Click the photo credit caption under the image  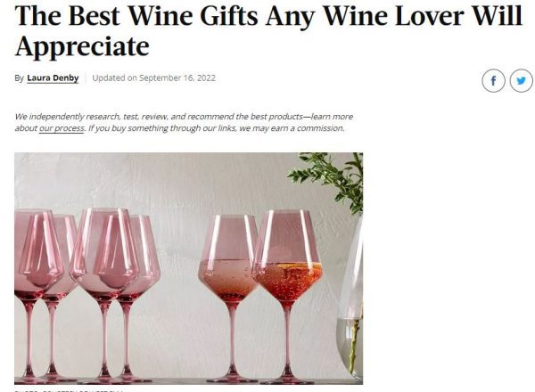[69, 390]
